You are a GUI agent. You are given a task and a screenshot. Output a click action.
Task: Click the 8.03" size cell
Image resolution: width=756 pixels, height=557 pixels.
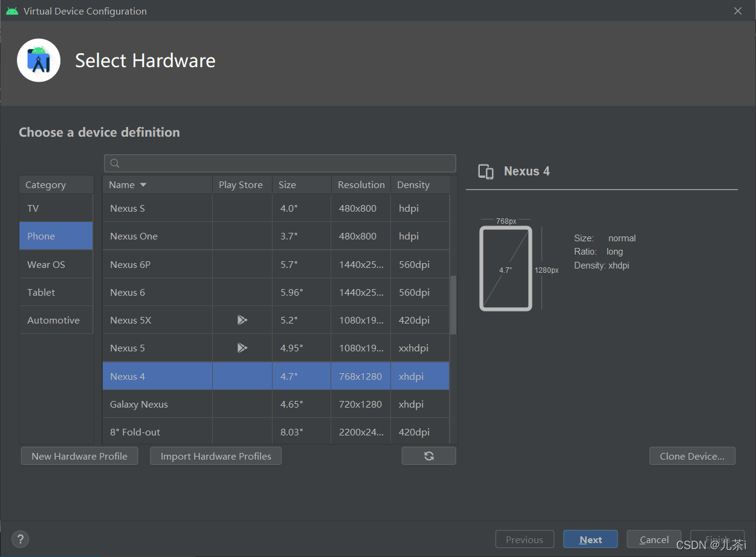pyautogui.click(x=302, y=432)
